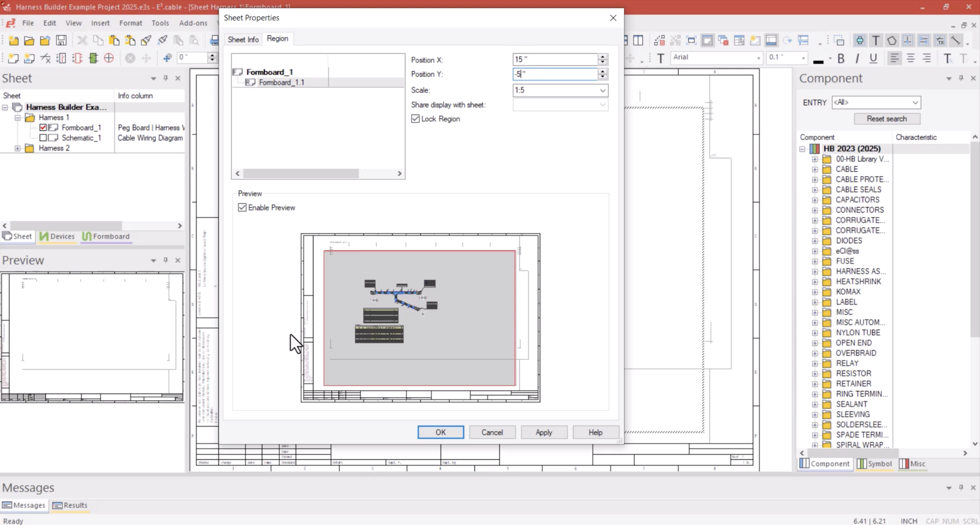Switch to the Sheet Info tab

point(243,39)
